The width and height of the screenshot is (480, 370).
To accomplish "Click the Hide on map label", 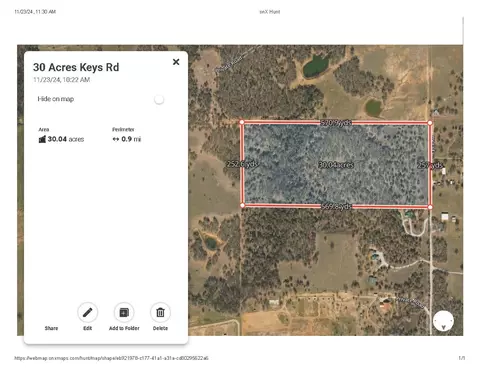I will click(56, 99).
